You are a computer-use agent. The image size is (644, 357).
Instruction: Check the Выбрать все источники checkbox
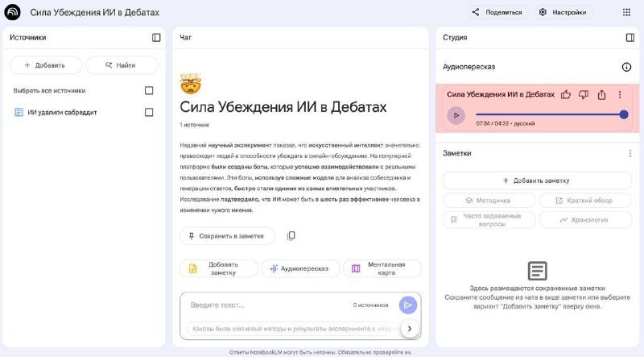coord(149,90)
